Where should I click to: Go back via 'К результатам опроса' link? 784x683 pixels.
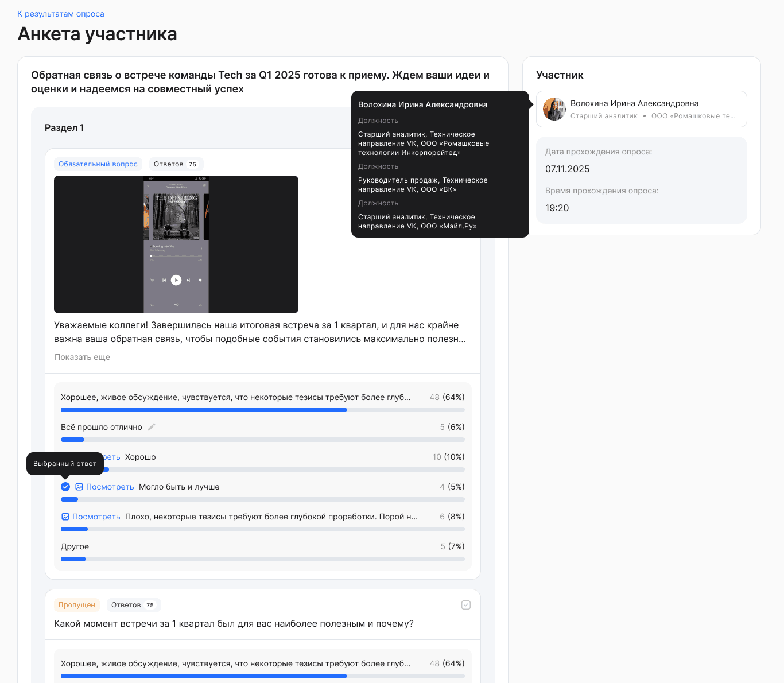click(x=61, y=14)
